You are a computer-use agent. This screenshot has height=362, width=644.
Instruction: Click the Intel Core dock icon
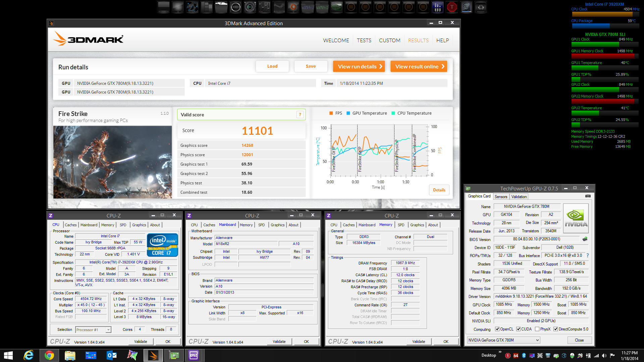[466, 7]
